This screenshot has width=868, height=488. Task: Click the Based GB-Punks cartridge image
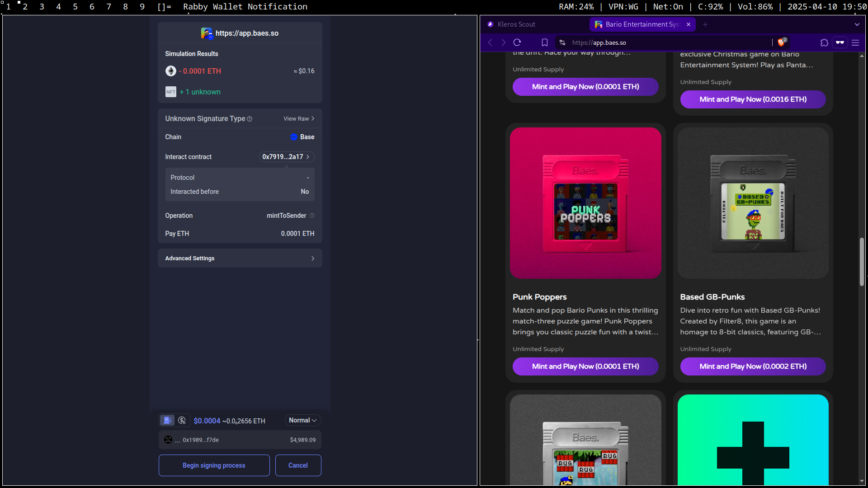(x=753, y=203)
